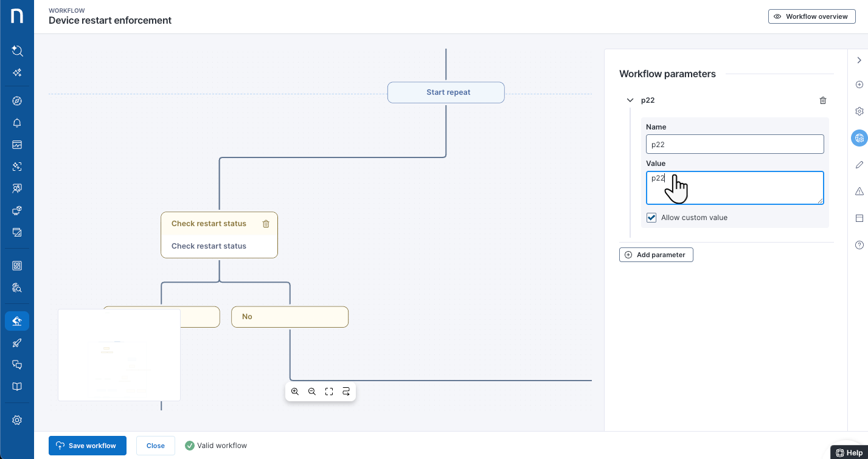Collapse the right side panel with chevron
Viewport: 868px width, 459px height.
(859, 60)
